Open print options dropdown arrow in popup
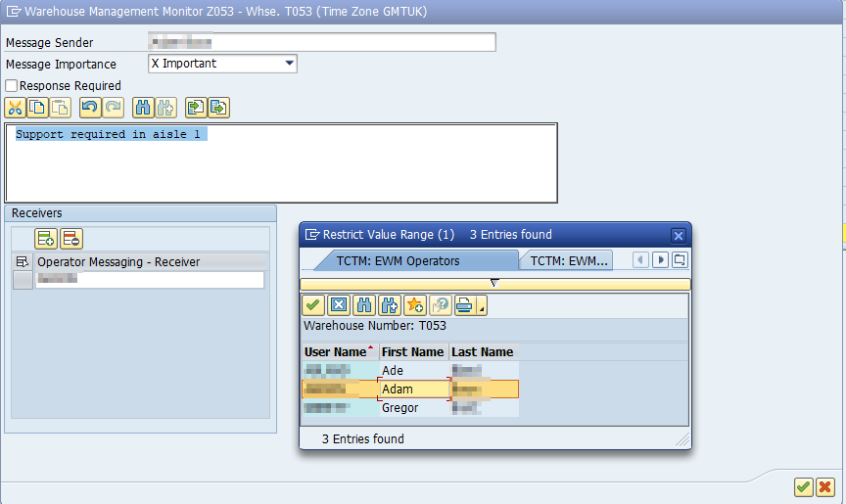This screenshot has height=504, width=846. point(481,305)
